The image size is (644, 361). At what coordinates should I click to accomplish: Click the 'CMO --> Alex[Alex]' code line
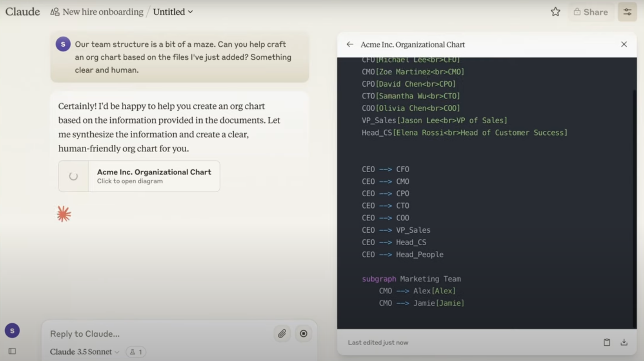click(x=417, y=291)
